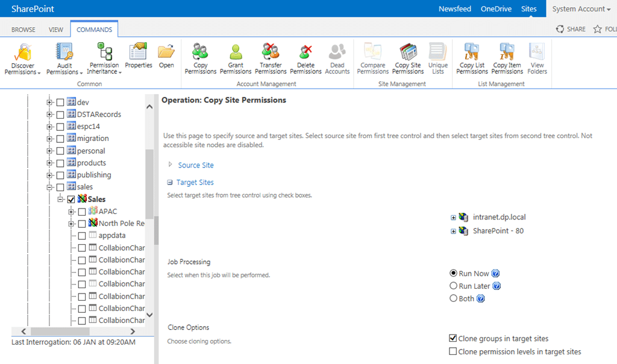This screenshot has height=364, width=617.
Task: Collapse the lowercase sales tree node
Action: (49, 187)
